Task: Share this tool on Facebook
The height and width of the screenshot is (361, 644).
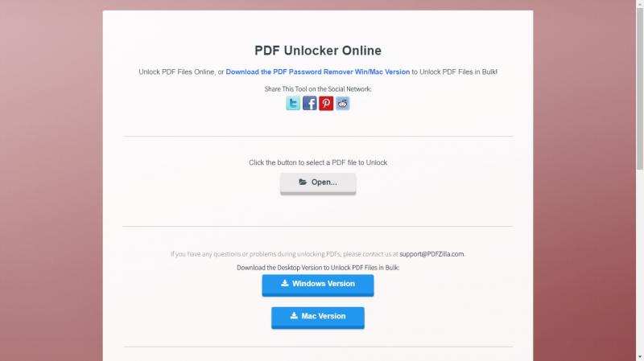Action: (x=310, y=104)
